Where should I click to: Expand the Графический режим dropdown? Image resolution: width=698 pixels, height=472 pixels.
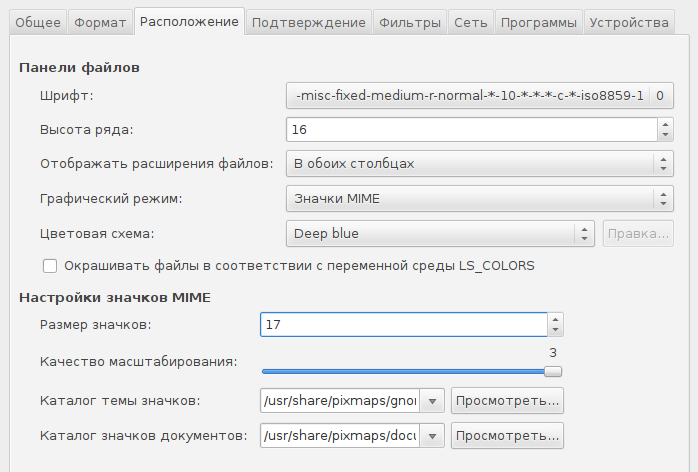pyautogui.click(x=480, y=198)
